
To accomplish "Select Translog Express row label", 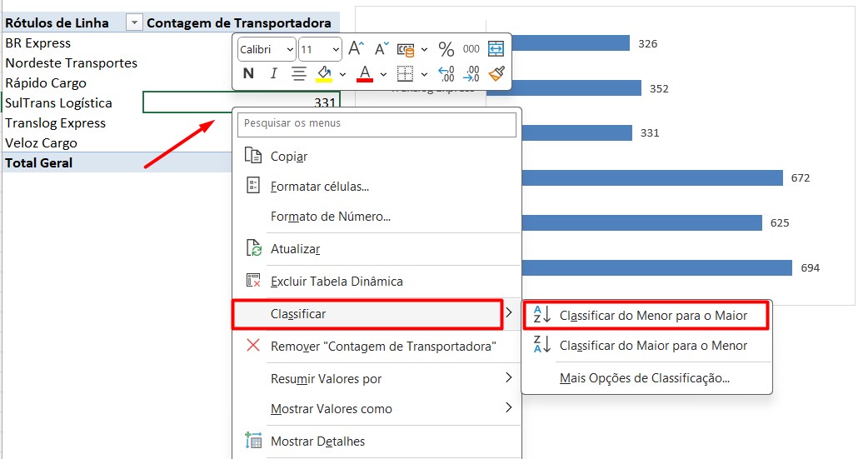I will (x=55, y=123).
